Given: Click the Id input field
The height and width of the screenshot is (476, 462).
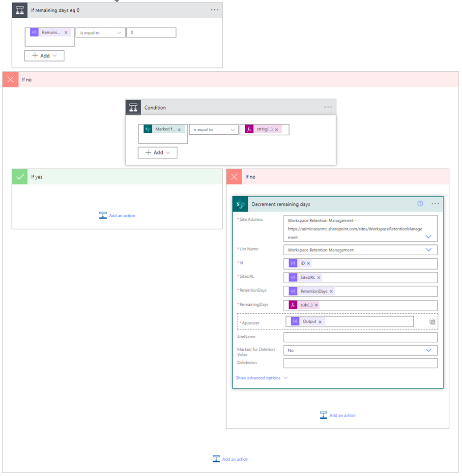Looking at the screenshot, I should click(360, 264).
